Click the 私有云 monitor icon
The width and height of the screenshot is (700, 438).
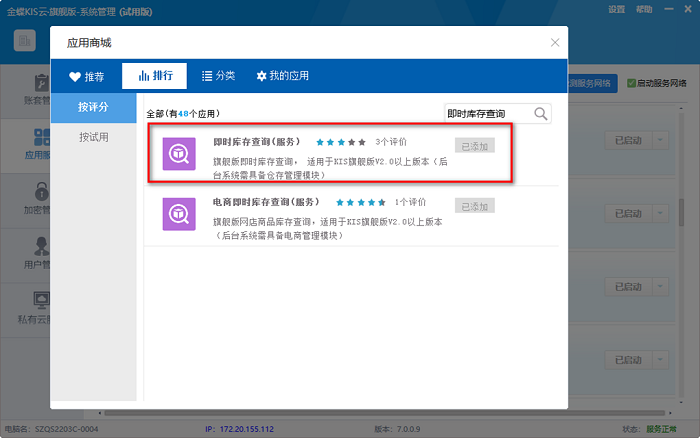[x=42, y=301]
